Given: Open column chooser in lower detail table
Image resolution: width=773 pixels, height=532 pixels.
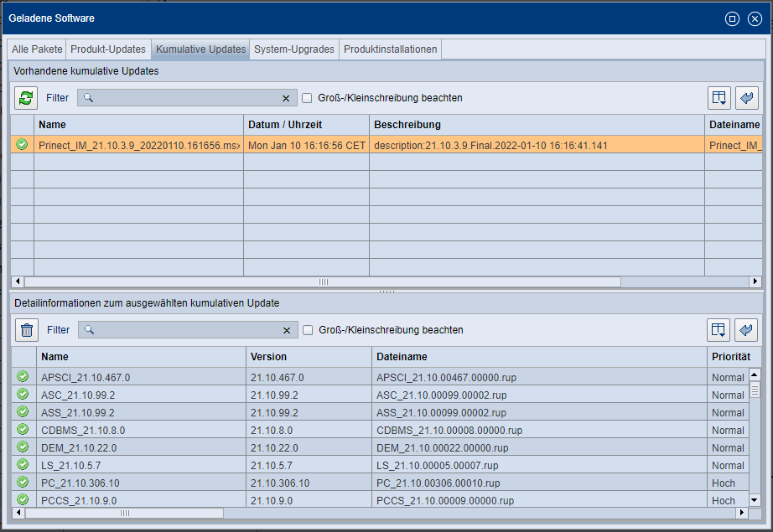Looking at the screenshot, I should 719,329.
